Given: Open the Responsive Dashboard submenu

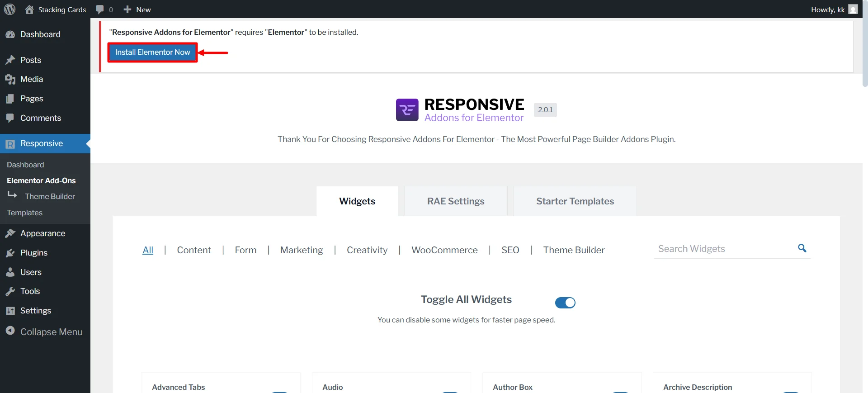Looking at the screenshot, I should pyautogui.click(x=25, y=165).
